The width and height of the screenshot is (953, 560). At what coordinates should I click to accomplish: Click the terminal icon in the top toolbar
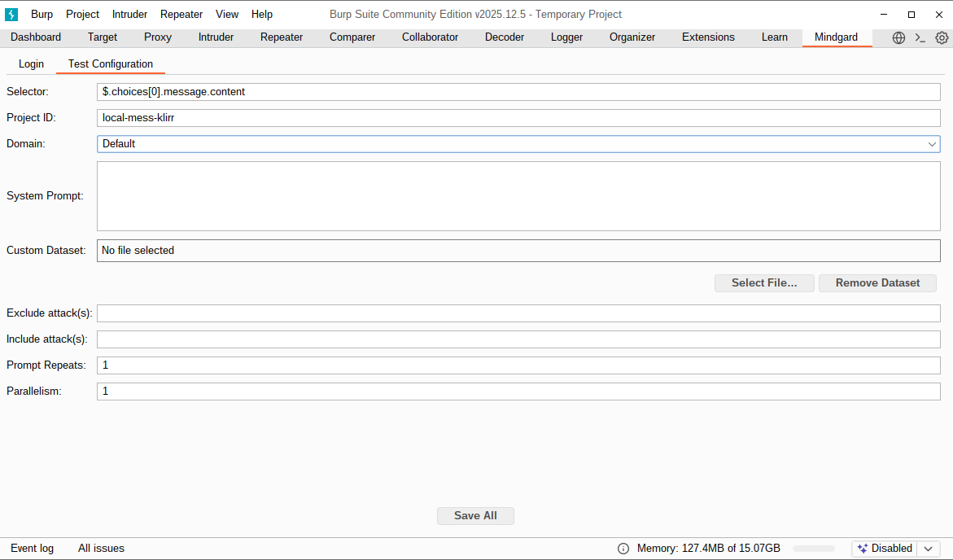[920, 37]
